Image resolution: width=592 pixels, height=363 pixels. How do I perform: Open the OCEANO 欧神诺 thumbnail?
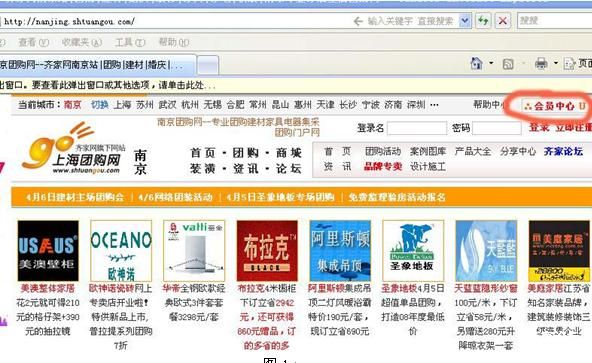(x=121, y=251)
